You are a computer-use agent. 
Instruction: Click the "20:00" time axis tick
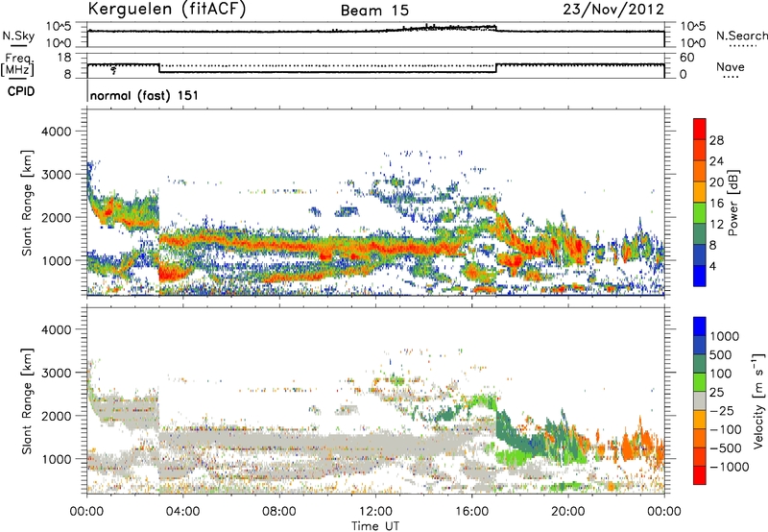(x=567, y=512)
